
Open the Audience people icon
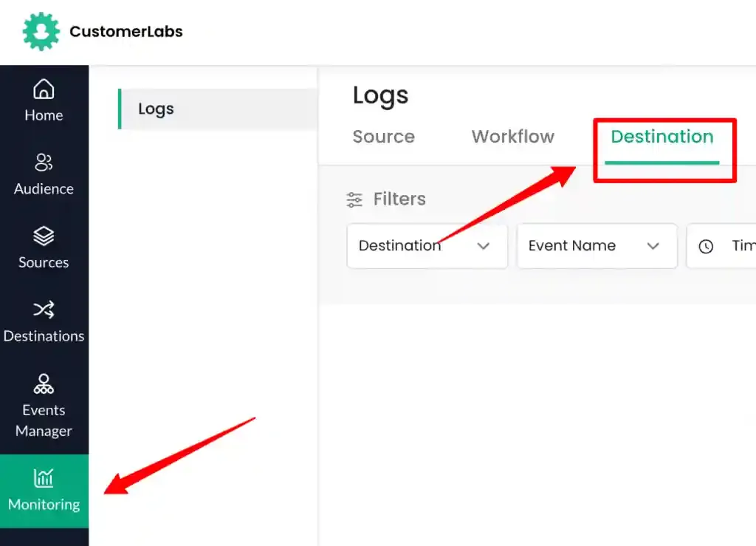[44, 163]
